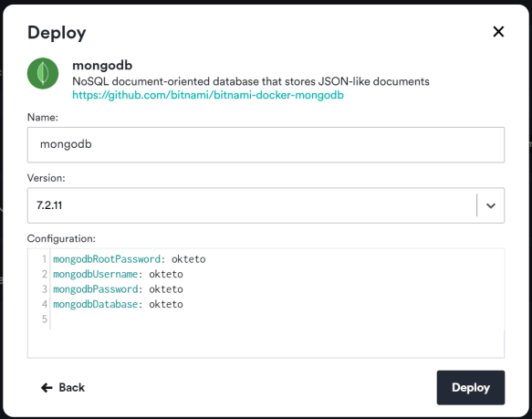Close the Deploy dialog with the X
The height and width of the screenshot is (419, 532).
coord(498,32)
